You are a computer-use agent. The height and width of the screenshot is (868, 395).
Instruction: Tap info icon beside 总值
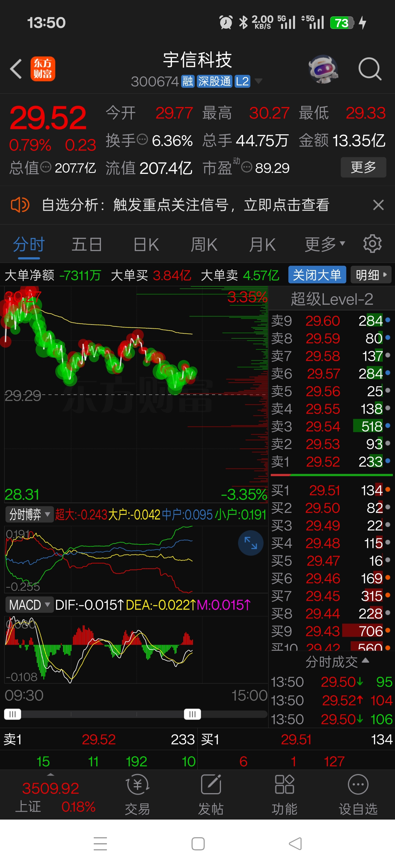click(x=46, y=166)
